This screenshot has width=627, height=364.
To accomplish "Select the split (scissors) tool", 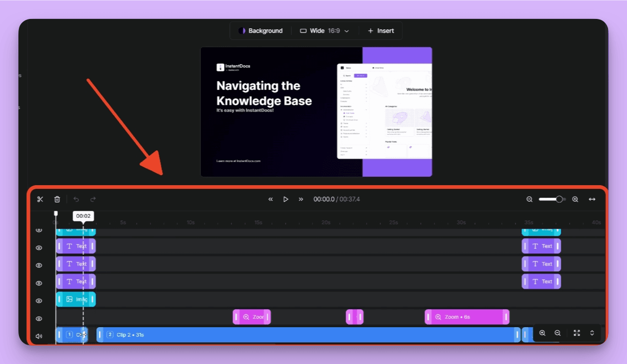I will coord(40,199).
